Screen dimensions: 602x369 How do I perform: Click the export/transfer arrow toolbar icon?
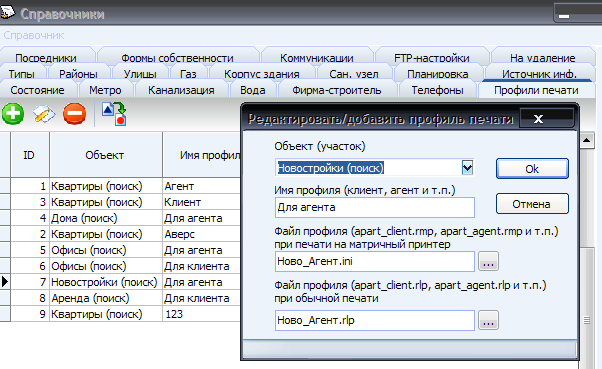tap(114, 114)
